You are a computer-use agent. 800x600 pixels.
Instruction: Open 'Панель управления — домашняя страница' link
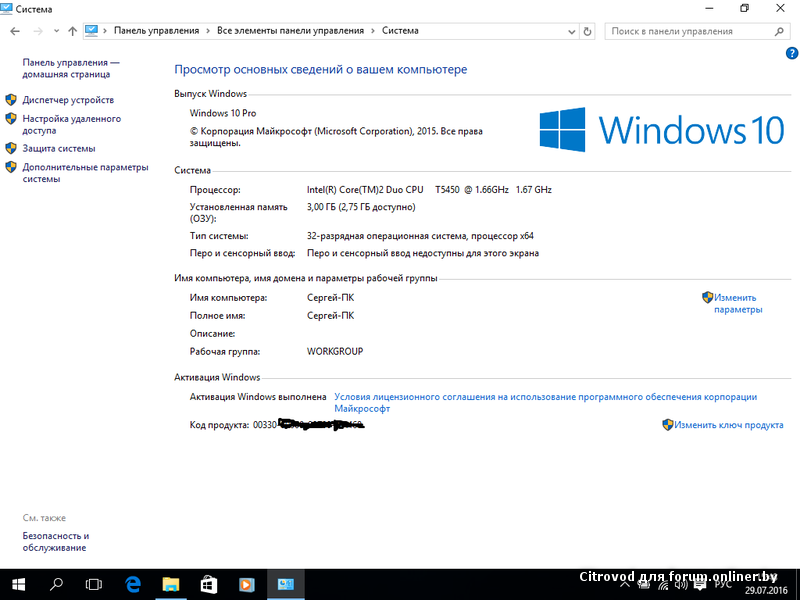[x=70, y=68]
